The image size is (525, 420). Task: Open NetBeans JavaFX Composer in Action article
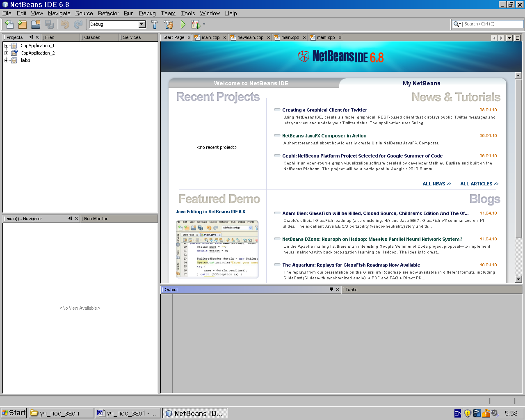coord(324,136)
